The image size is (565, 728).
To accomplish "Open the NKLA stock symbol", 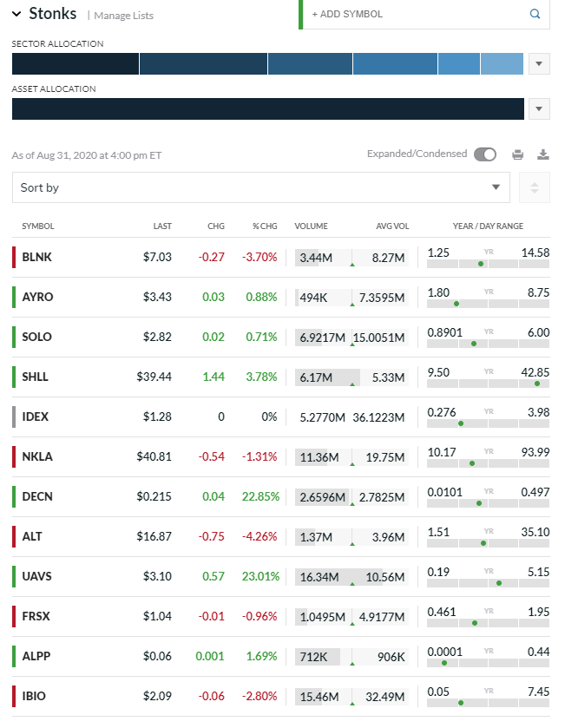I will tap(37, 456).
